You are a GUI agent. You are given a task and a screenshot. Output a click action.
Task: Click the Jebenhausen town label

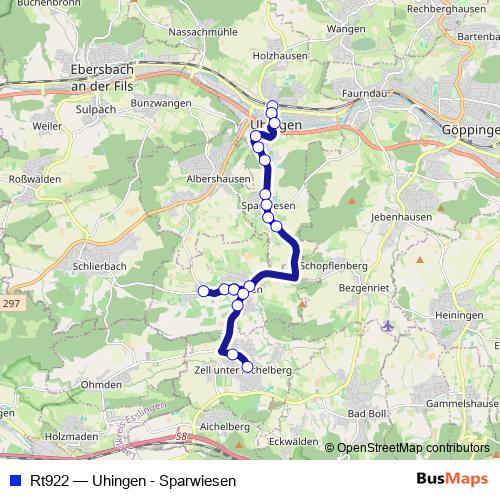[401, 217]
